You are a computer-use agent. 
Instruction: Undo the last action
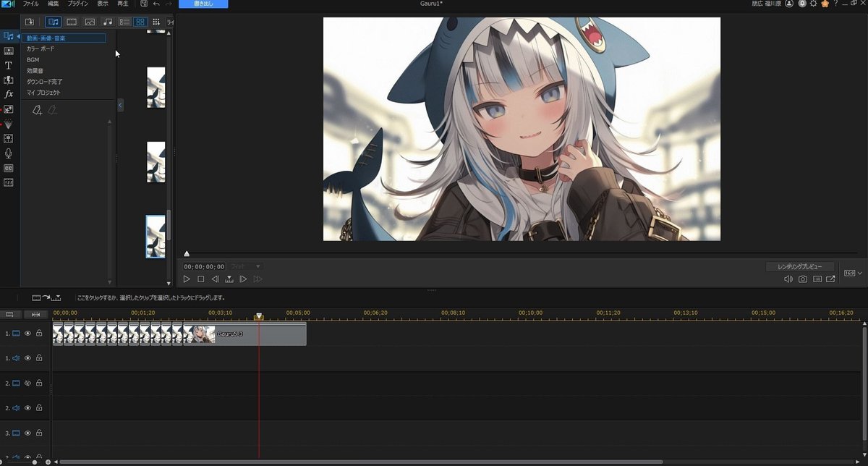coord(156,4)
